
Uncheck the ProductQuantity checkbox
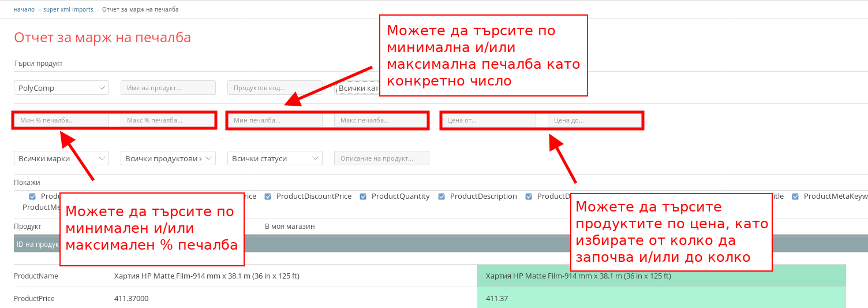364,196
